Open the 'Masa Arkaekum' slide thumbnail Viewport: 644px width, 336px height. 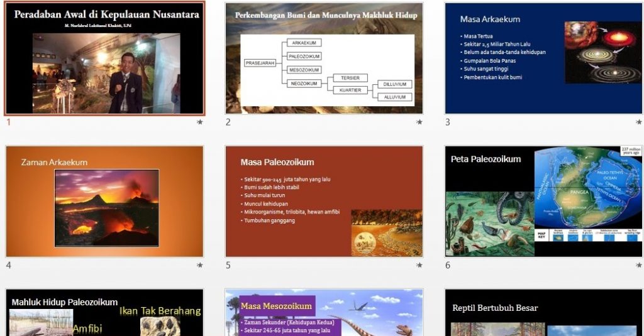click(x=543, y=59)
